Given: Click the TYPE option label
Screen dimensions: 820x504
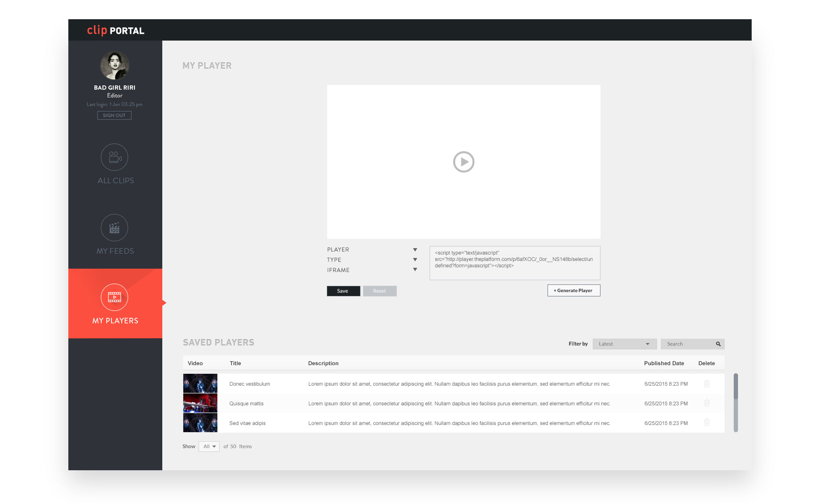Looking at the screenshot, I should click(x=334, y=260).
